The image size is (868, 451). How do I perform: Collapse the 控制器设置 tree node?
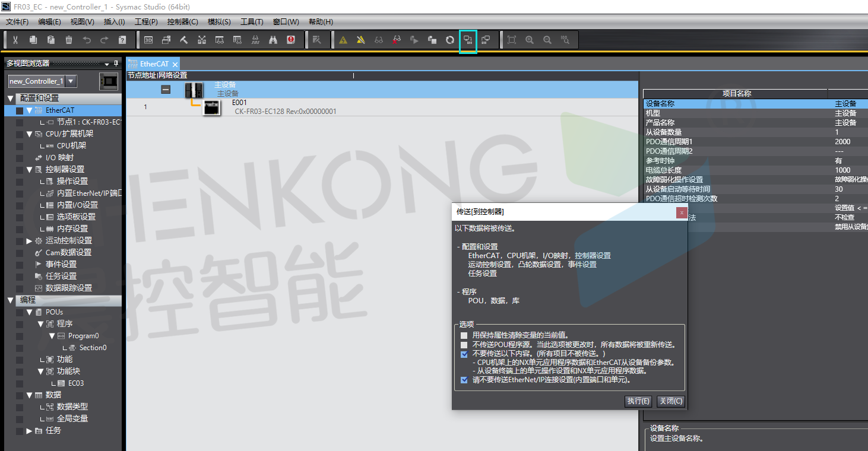pyautogui.click(x=30, y=170)
